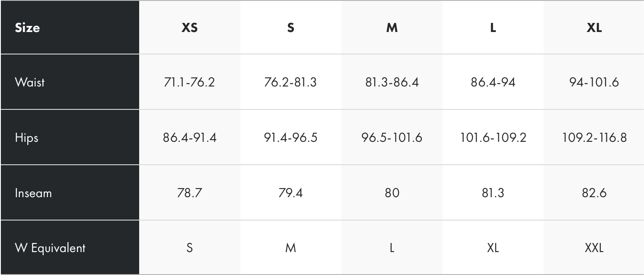Image resolution: width=644 pixels, height=275 pixels.
Task: Select inseam value 81.3
Action: [493, 192]
